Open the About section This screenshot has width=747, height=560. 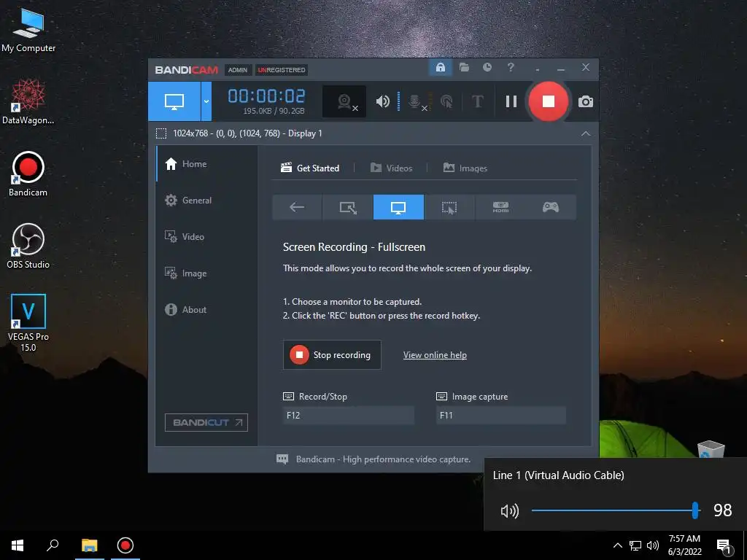(x=207, y=309)
